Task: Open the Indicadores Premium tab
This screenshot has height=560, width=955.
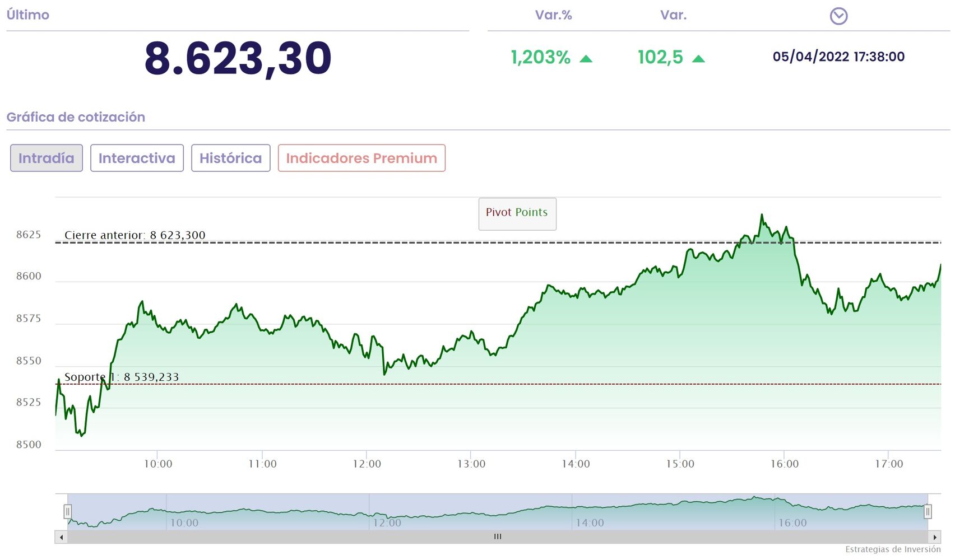Action: point(361,158)
